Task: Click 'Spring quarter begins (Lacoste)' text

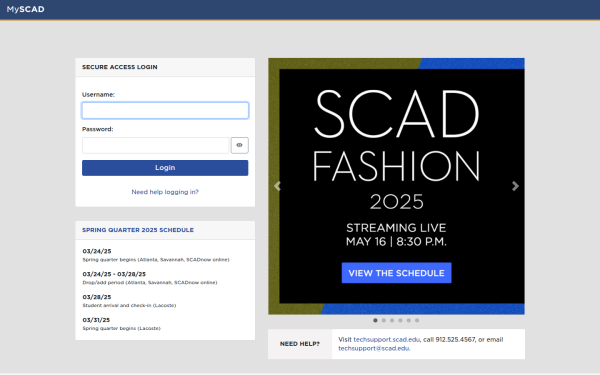Action: (121, 328)
